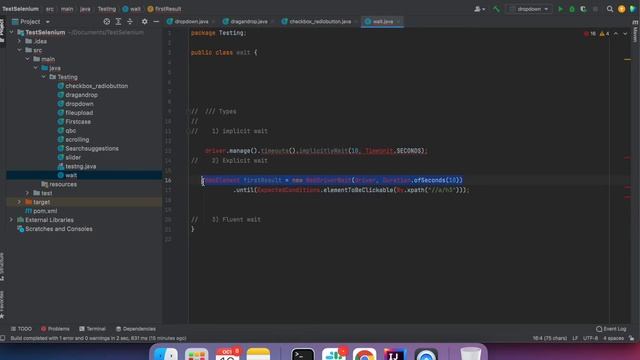Go to previous highlighted error arrow
640x360 pixels.
[x=616, y=33]
